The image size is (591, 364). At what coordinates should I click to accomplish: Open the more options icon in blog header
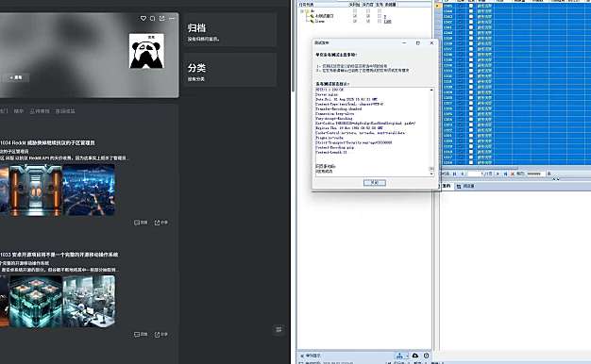(172, 19)
